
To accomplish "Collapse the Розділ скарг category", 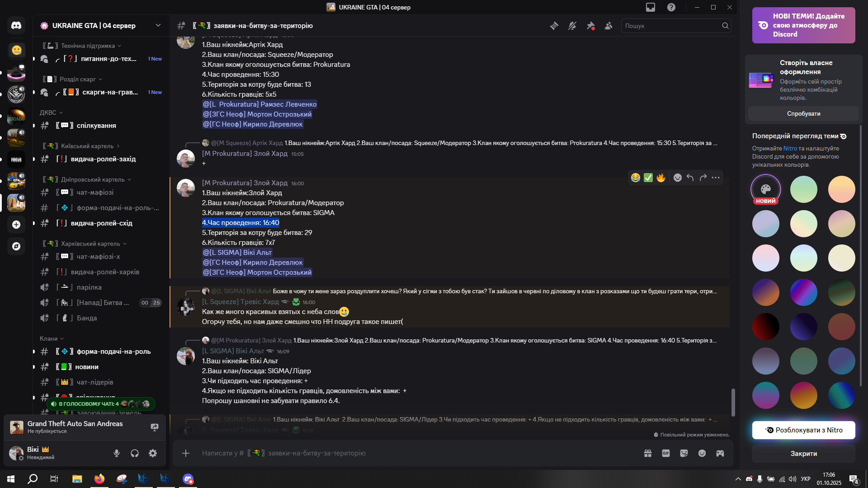I will pos(72,79).
